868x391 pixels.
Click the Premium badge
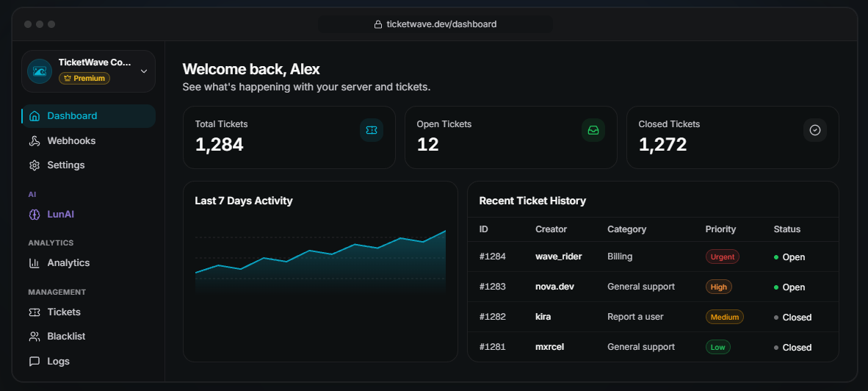pos(84,79)
